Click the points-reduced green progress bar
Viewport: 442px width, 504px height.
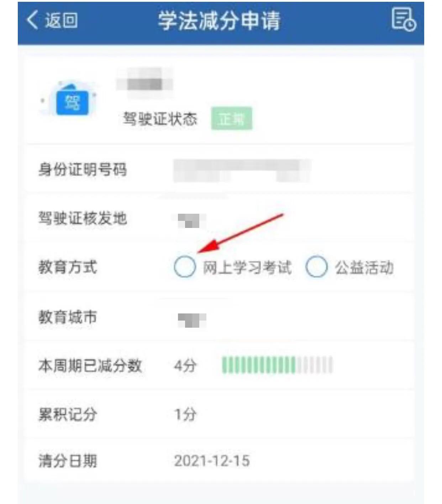[277, 365]
